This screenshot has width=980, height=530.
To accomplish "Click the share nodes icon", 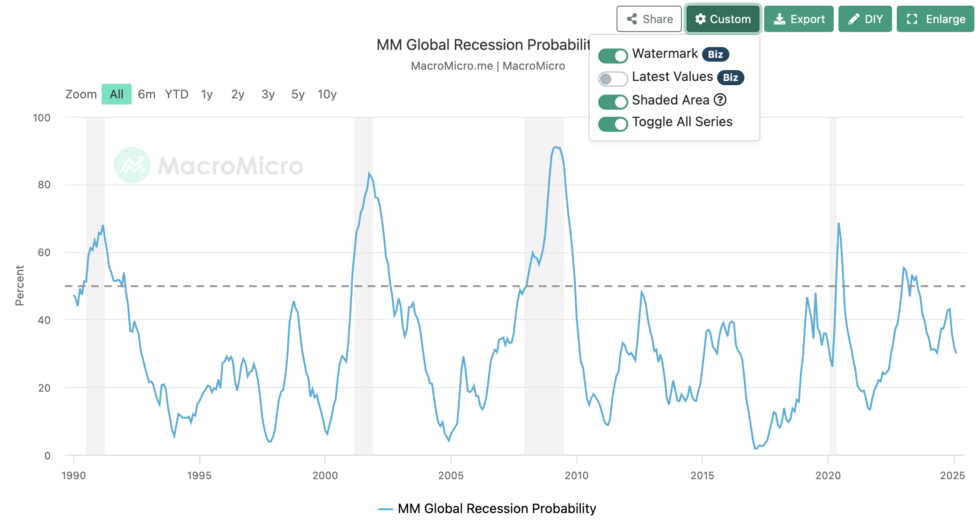I will coord(632,19).
